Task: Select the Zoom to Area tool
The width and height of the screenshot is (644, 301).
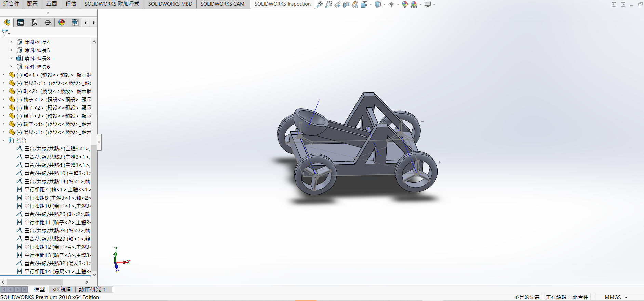Action: 328,4
